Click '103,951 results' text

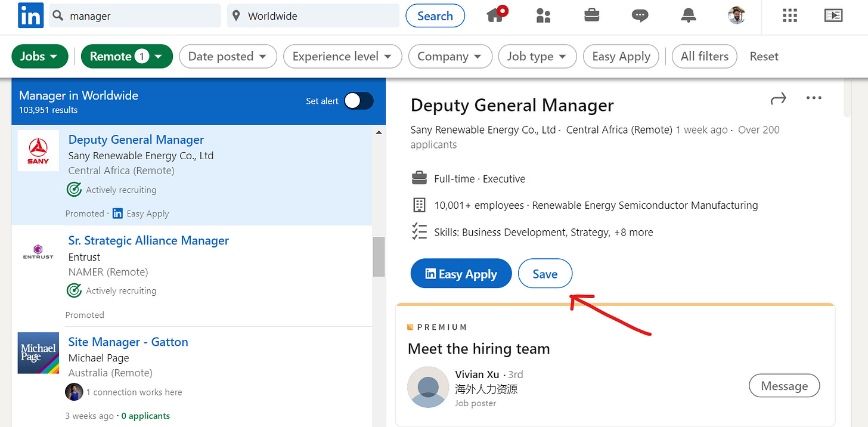tap(48, 110)
